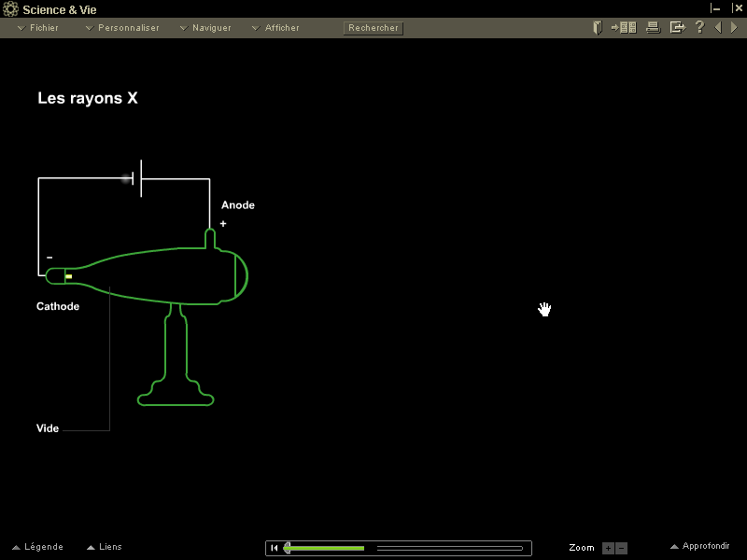Open the Afficher menu
The image size is (747, 560).
(275, 28)
